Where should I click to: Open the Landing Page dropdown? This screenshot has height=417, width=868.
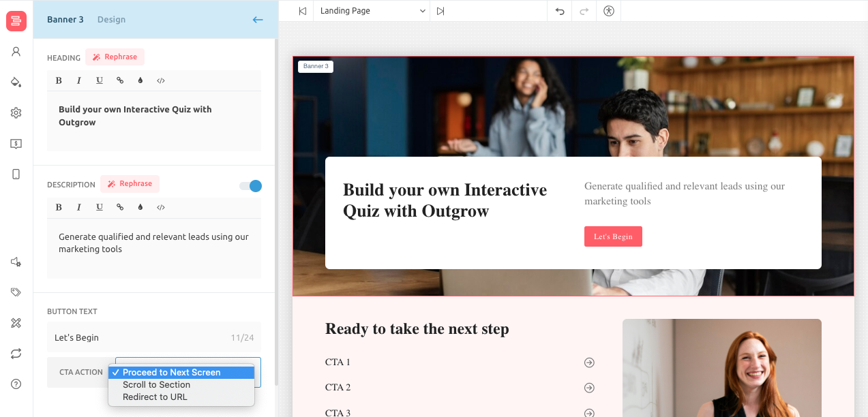pos(372,11)
